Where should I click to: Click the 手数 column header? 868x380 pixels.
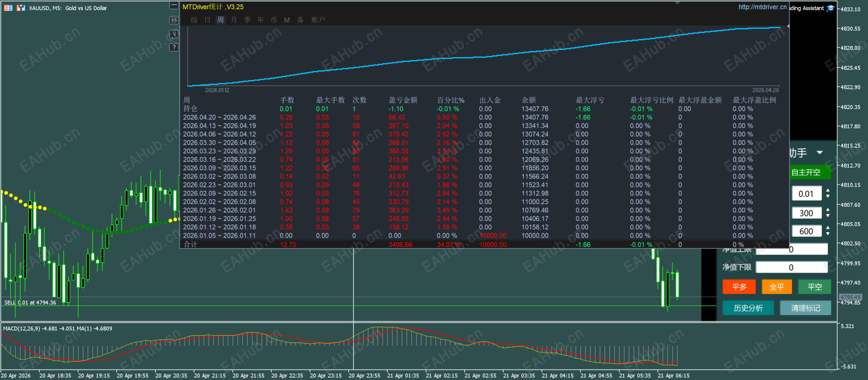click(x=287, y=100)
